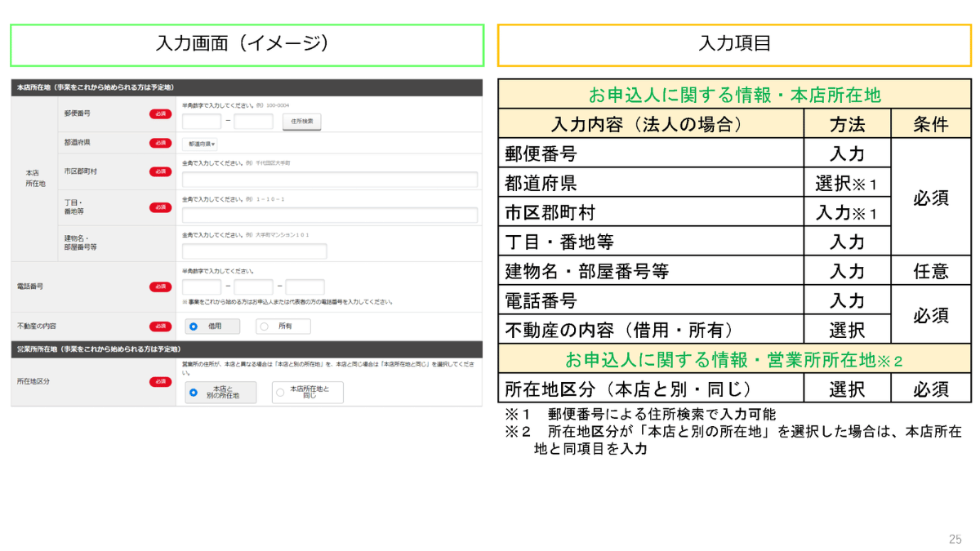Click the 建物名・部屋番号等 input field
This screenshot has height=551, width=980.
click(254, 251)
